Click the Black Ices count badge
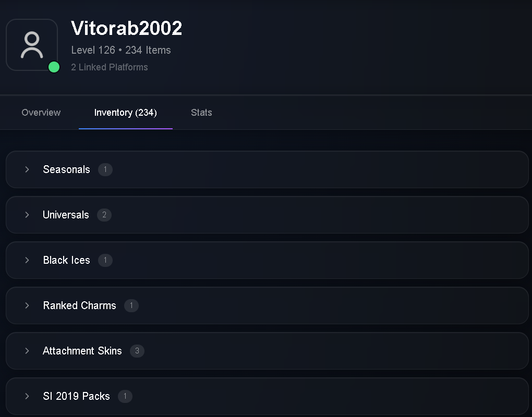This screenshot has width=532, height=417. coord(105,260)
